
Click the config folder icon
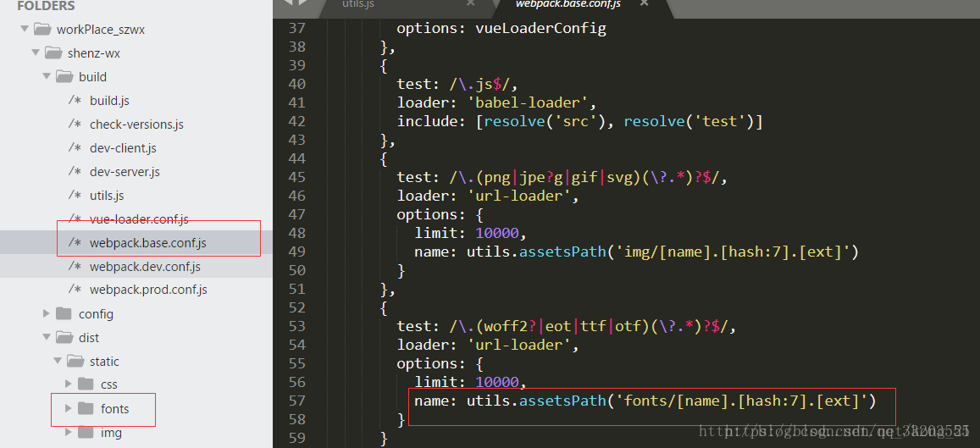[x=64, y=313]
